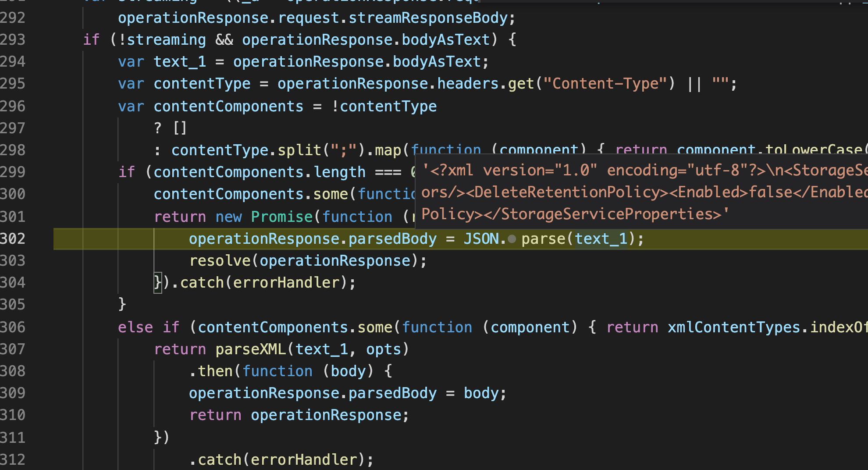The image size is (868, 470).
Task: Click resolve(operationResponse) on line 303
Action: (x=307, y=260)
